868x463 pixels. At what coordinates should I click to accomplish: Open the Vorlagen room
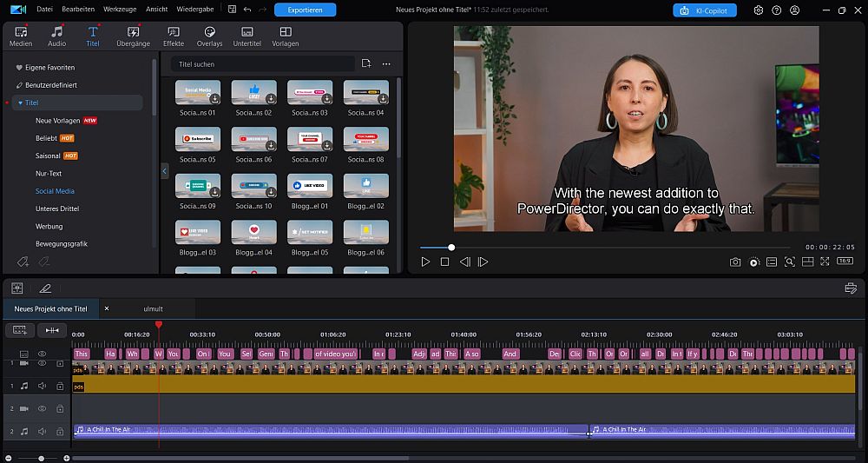tap(286, 36)
